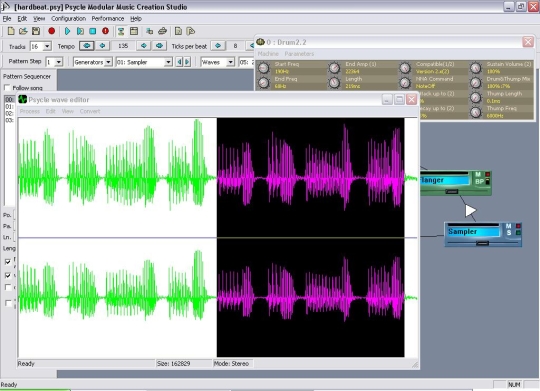Screen dimensions: 540x391
Task: Open the Tracks dropdown showing 16
Action: tap(48, 46)
